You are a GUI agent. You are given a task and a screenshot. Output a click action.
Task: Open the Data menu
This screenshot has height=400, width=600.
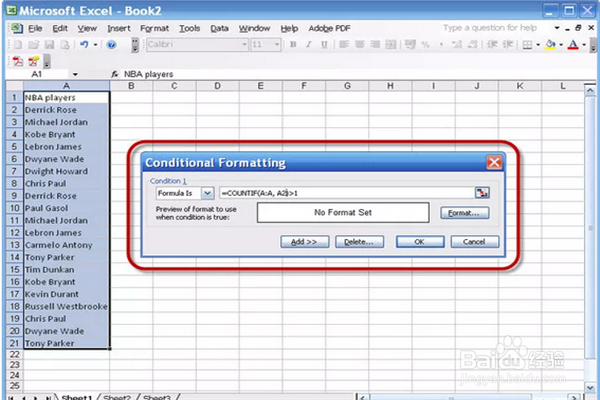coord(219,28)
